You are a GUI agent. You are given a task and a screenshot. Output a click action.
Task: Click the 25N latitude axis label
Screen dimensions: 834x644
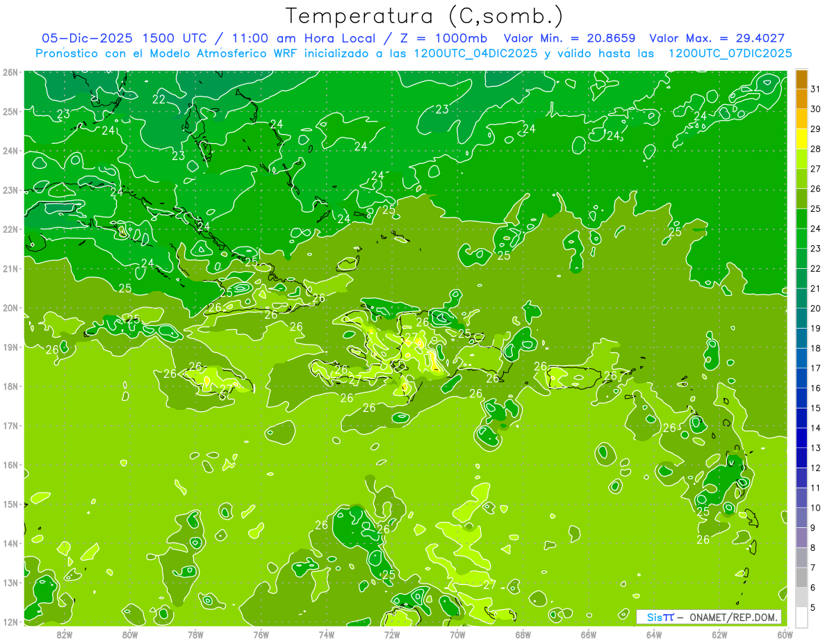pyautogui.click(x=10, y=111)
